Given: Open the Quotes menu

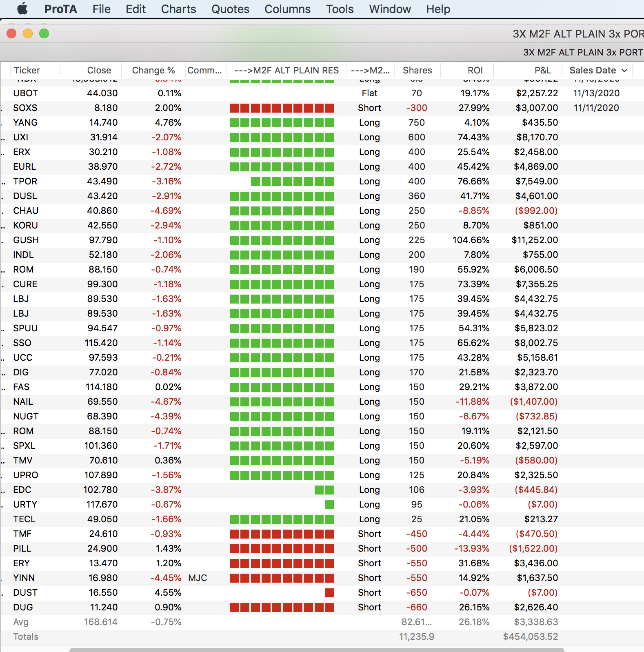Looking at the screenshot, I should point(230,9).
